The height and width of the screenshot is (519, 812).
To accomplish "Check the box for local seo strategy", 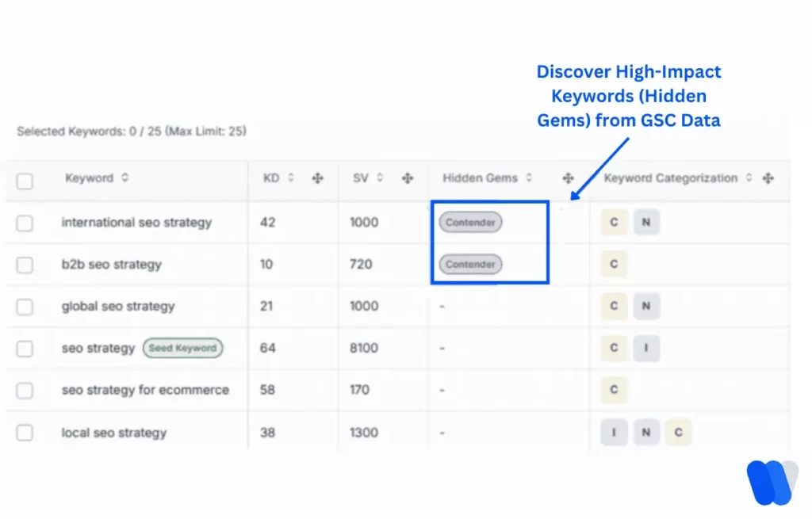I will tap(25, 433).
